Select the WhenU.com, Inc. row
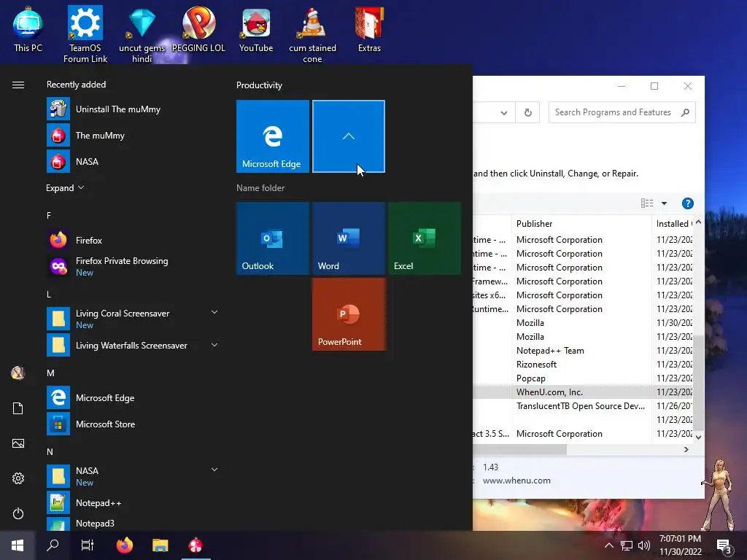Viewport: 747px width, 560px height. 583,392
